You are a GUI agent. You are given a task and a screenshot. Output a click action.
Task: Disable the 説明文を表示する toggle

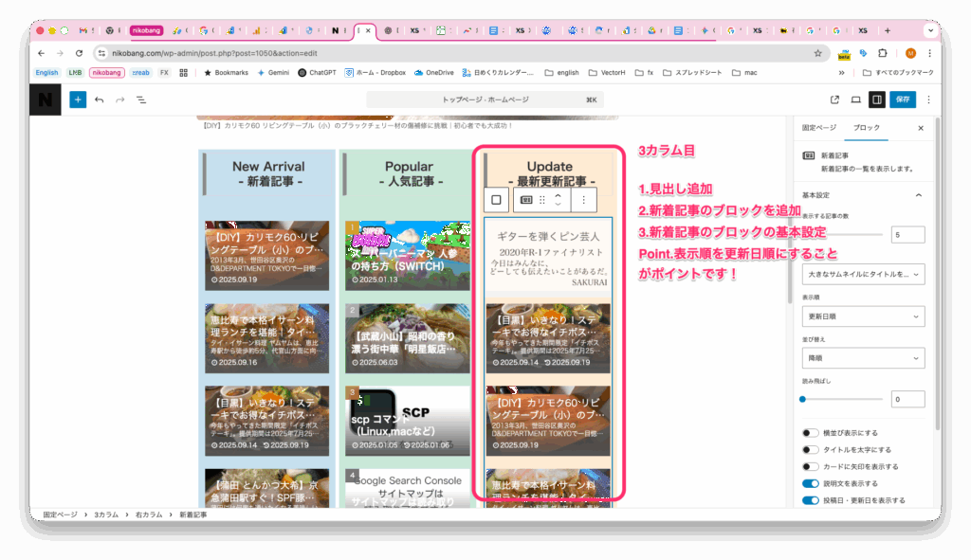pos(811,483)
